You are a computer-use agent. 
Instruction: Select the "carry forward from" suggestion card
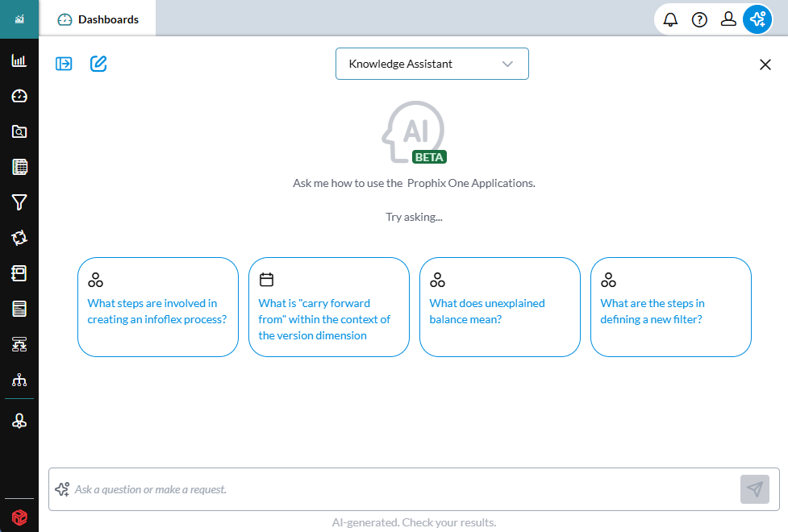click(328, 307)
